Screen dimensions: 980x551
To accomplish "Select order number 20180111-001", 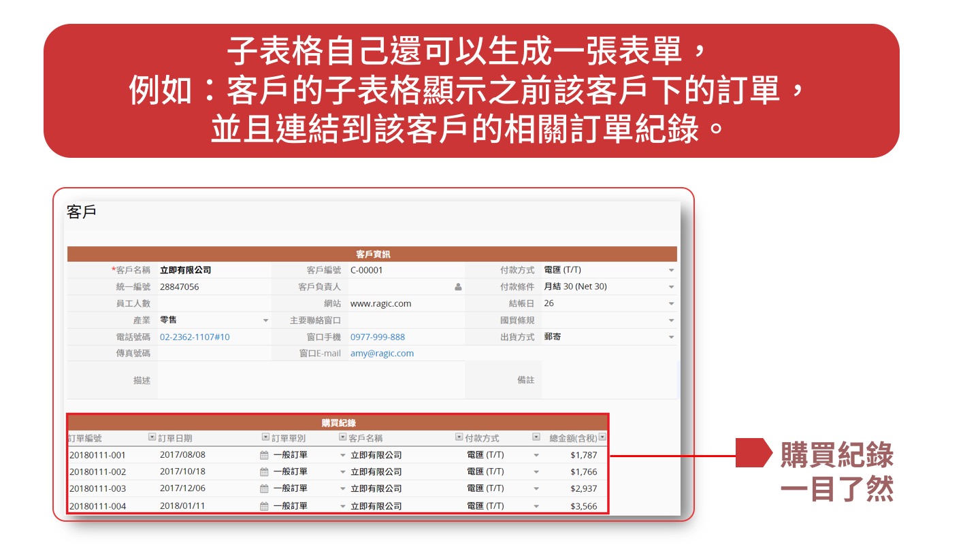I will (x=97, y=455).
